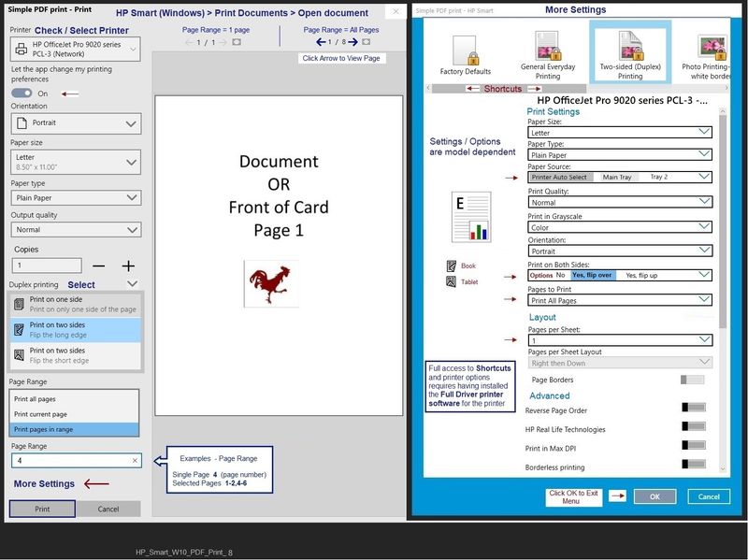748x560 pixels.
Task: Enable HP Real Life Technologies toggle
Action: (x=694, y=426)
